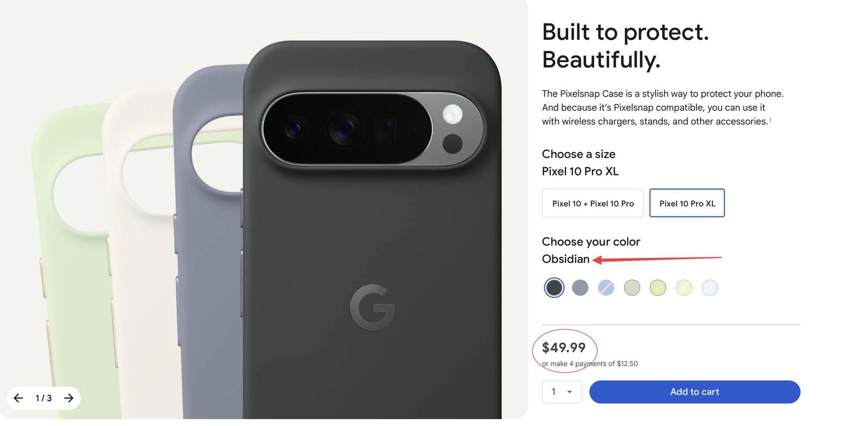This screenshot has height=426, width=868.
Task: Choose the crossed-out near-white swatch
Action: 710,288
